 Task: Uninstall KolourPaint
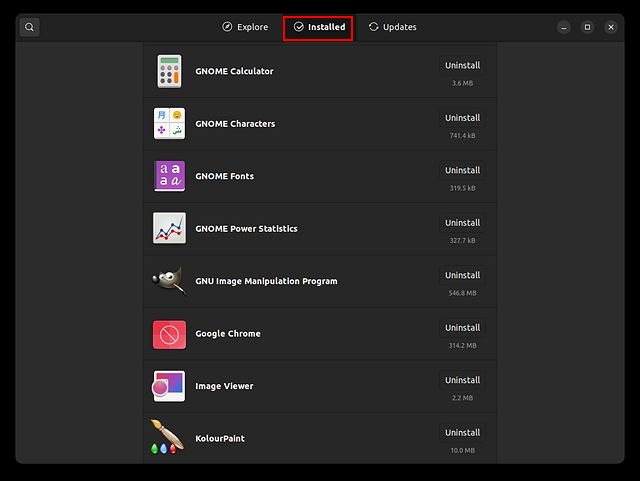pos(462,433)
